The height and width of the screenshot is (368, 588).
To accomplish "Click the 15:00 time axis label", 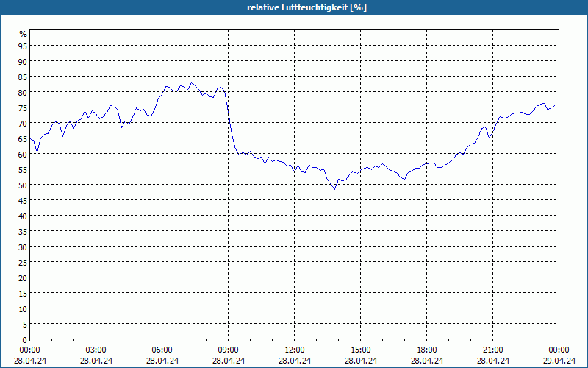I will tap(360, 350).
